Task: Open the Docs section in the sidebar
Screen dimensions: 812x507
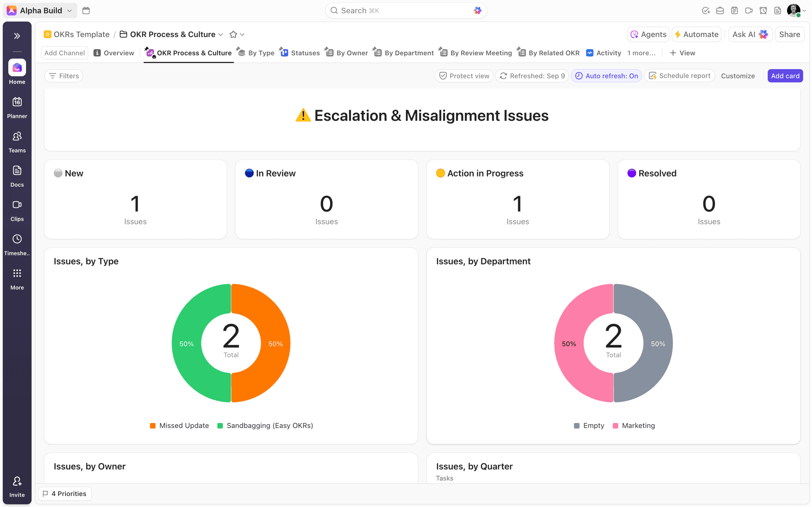Action: tap(17, 176)
